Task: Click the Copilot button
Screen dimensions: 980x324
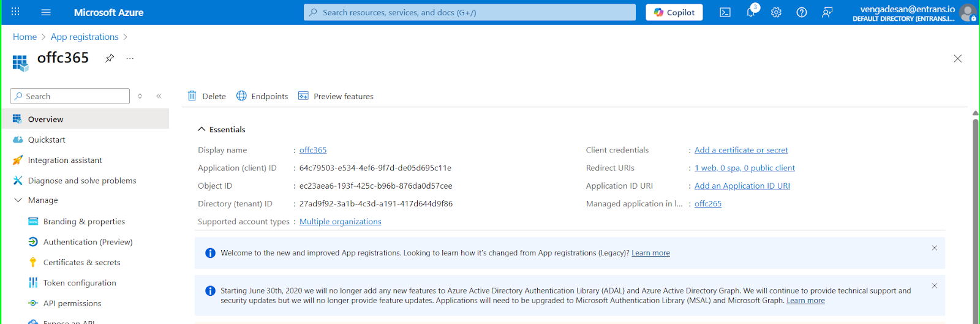Action: pos(674,12)
